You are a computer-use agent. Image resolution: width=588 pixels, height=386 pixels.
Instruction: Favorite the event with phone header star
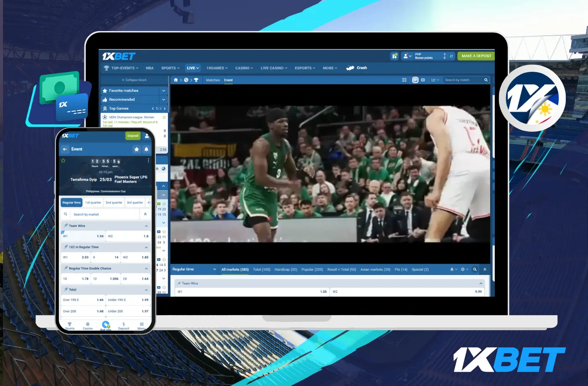(x=136, y=149)
